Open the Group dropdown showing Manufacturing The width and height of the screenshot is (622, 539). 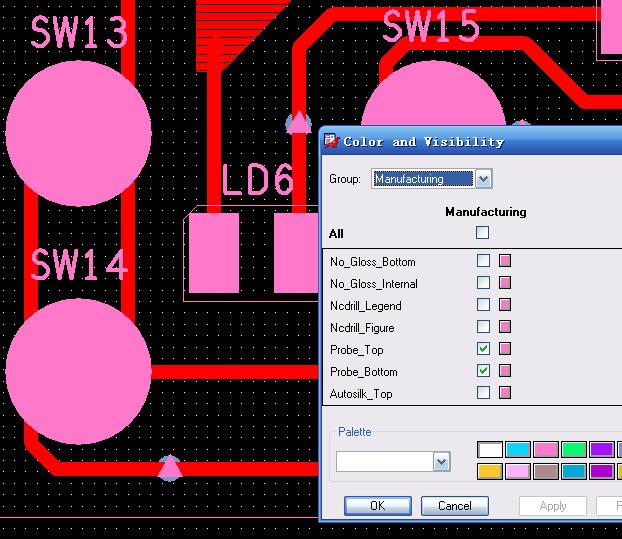[484, 179]
